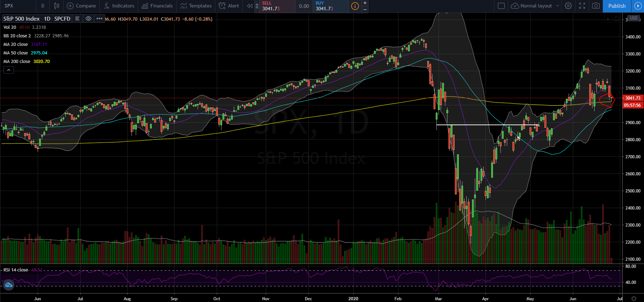The width and height of the screenshot is (644, 302).
Task: Select the single-pane layout square icon
Action: tap(501, 6)
